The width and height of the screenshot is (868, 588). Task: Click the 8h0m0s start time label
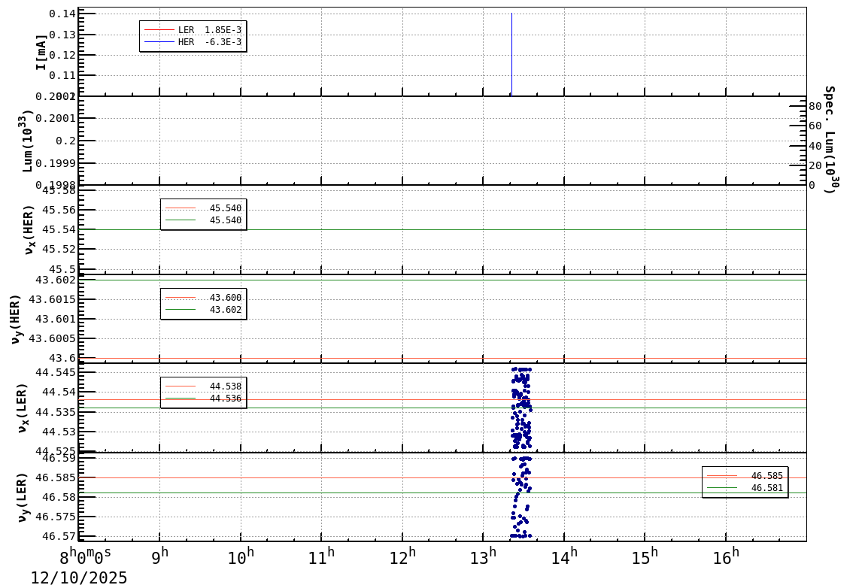(x=86, y=557)
